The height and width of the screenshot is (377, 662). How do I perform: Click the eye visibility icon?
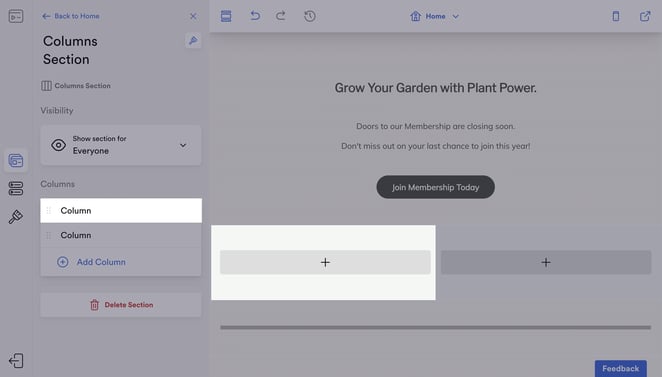click(x=59, y=145)
